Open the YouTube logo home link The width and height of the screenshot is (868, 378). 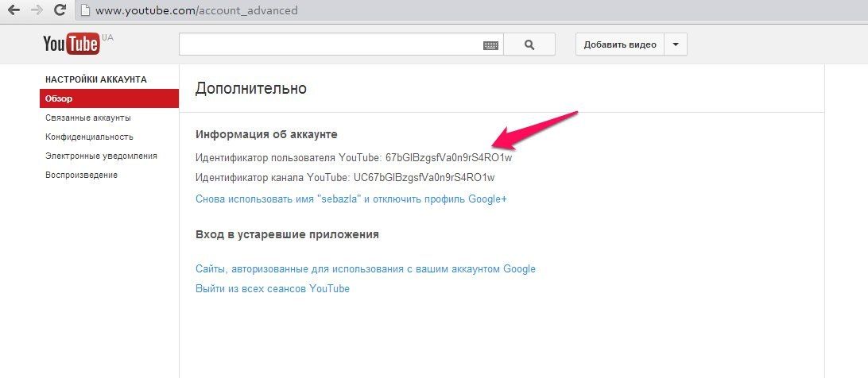tap(72, 44)
